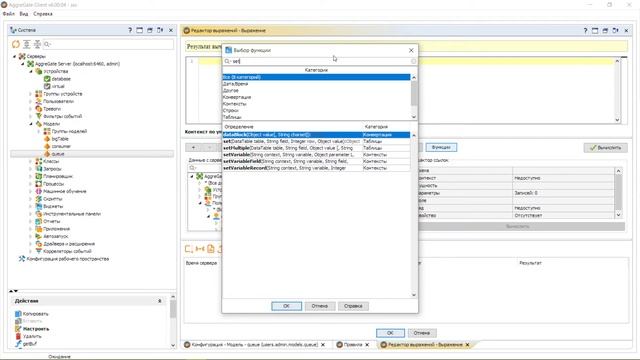
Task: Select Дата/Время category row
Action: [x=316, y=84]
